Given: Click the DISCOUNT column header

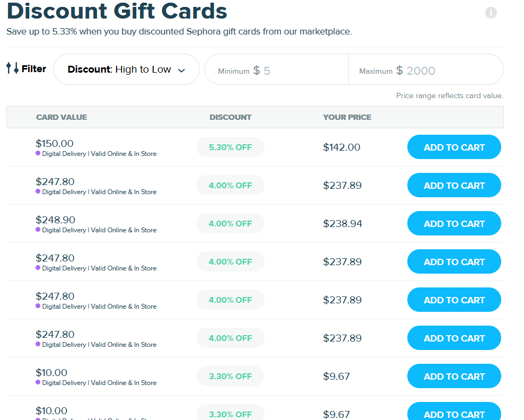Looking at the screenshot, I should (230, 117).
